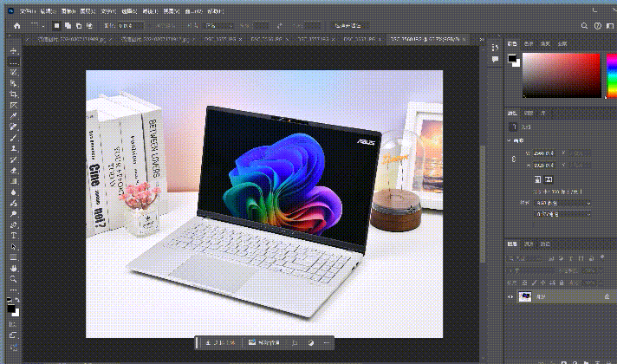Open the File menu
The image size is (617, 364).
[28, 11]
